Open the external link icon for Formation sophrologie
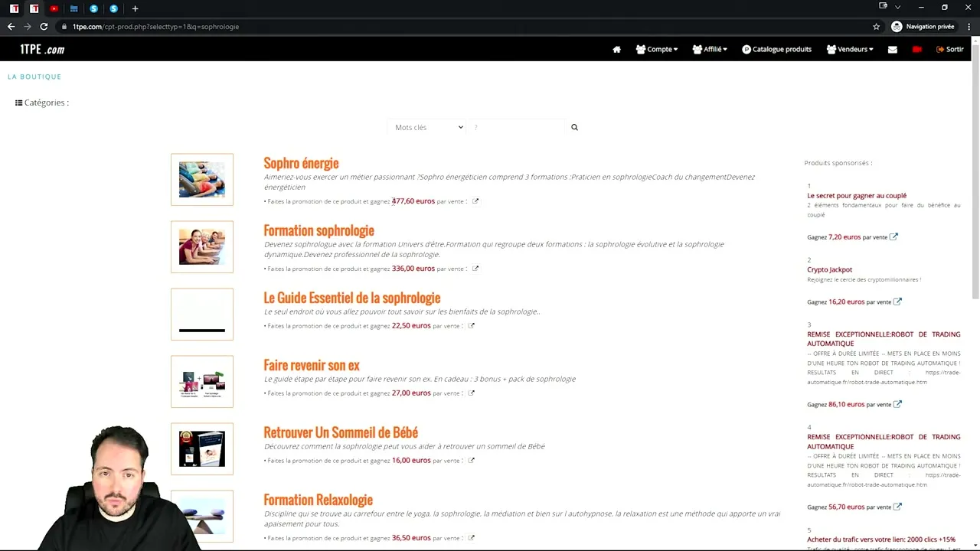 tap(475, 268)
